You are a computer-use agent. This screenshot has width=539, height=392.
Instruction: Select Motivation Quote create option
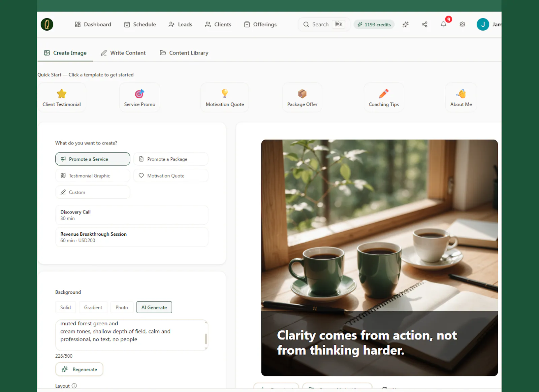tap(171, 175)
